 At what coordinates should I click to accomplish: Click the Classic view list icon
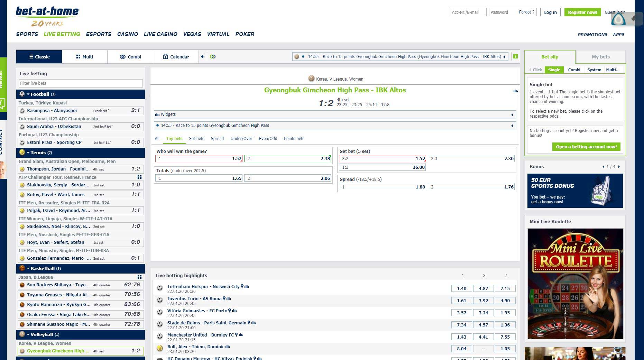click(x=31, y=57)
